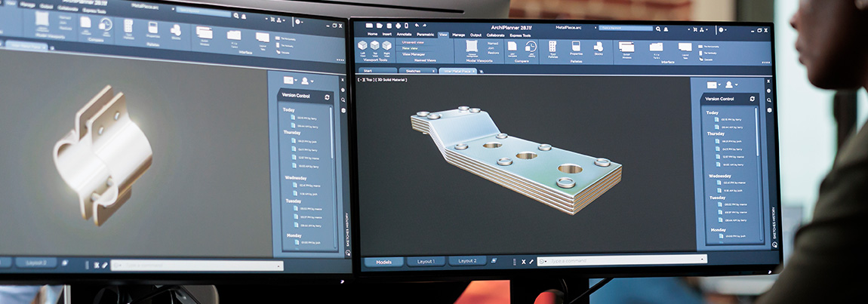Viewport: 868px width, 304px height.
Task: Switch to Start document tab on right monitor
Action: [x=378, y=71]
